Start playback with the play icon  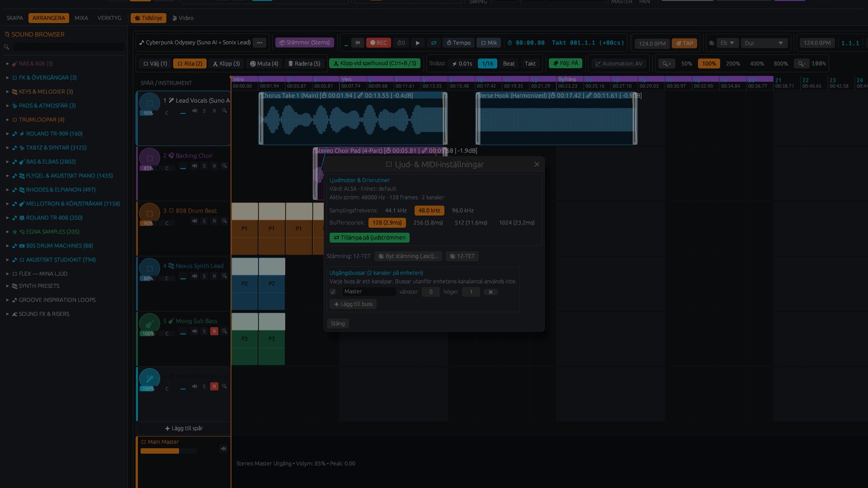(417, 43)
